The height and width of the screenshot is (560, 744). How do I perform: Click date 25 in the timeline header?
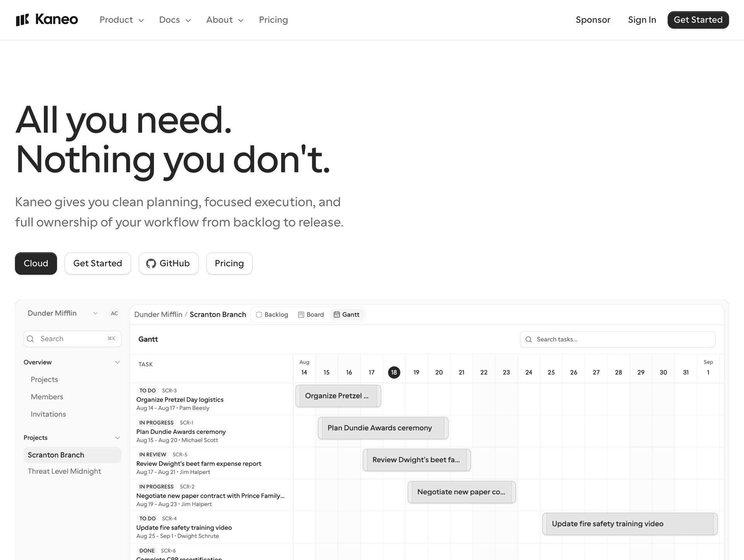pyautogui.click(x=551, y=372)
